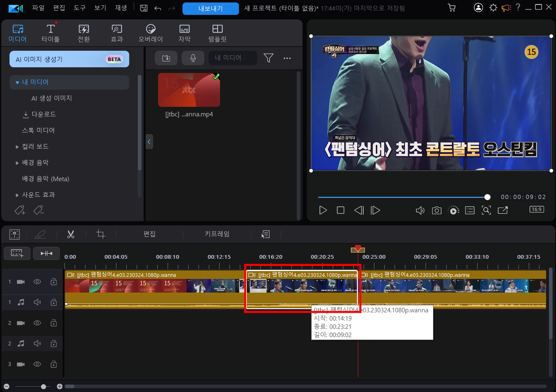This screenshot has width=556, height=392.
Task: Switch to the 오버레이 (Overlay) tab
Action: coord(151,33)
